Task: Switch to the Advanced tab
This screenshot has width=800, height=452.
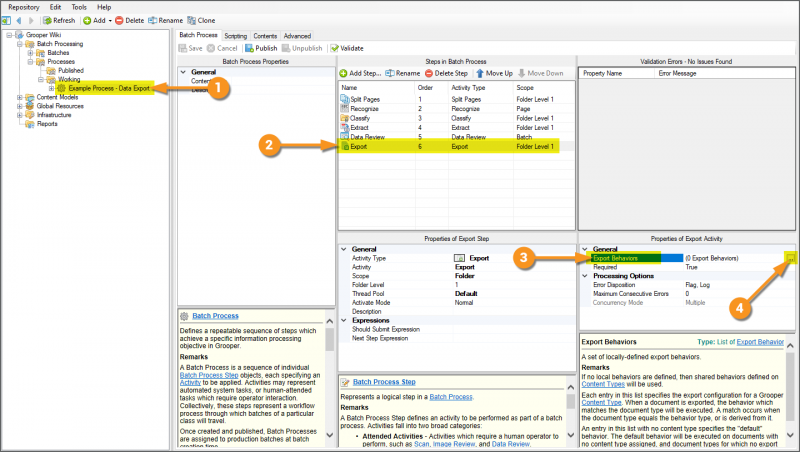Action: [297, 36]
